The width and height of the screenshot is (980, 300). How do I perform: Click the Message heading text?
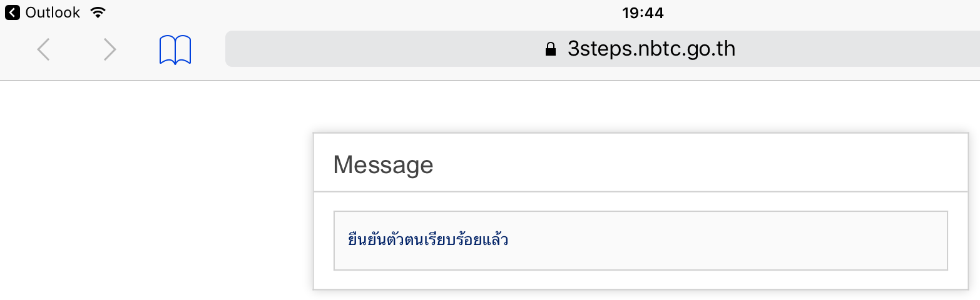383,164
